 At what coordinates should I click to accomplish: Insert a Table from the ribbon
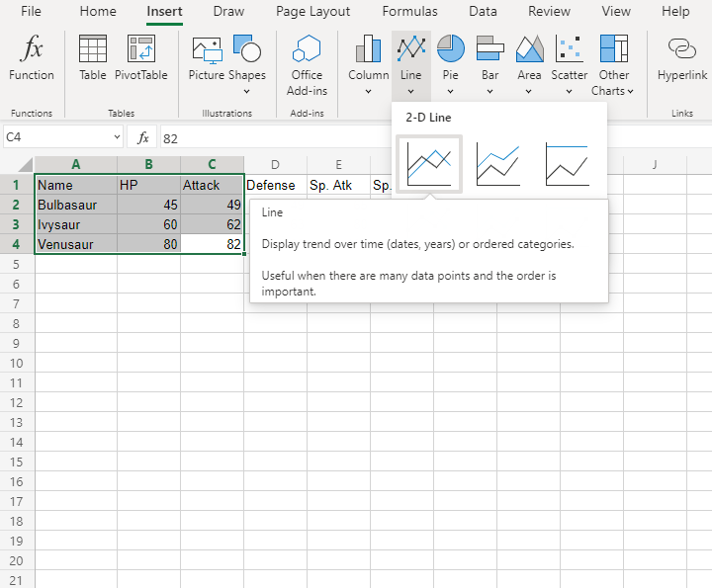(93, 58)
